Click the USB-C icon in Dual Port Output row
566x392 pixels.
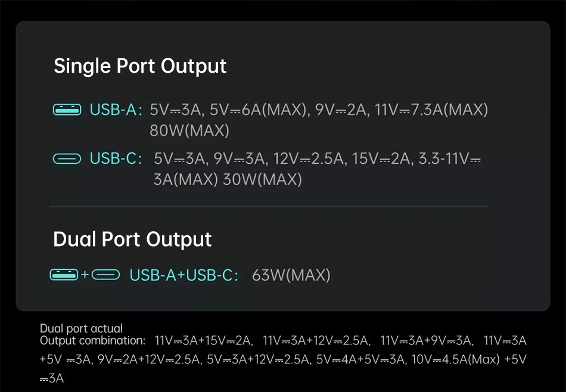[106, 275]
